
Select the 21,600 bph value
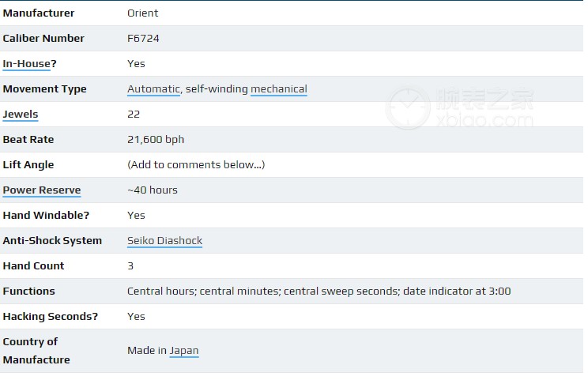point(156,139)
